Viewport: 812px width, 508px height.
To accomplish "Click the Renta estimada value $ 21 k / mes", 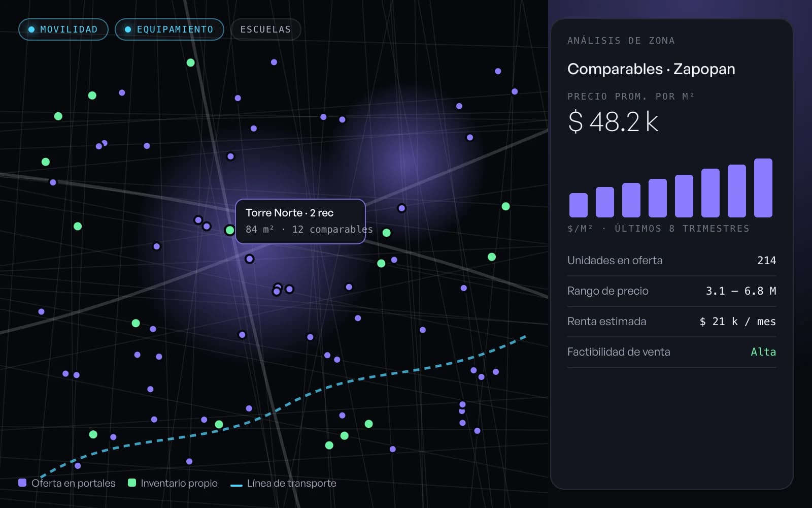I will click(x=738, y=322).
